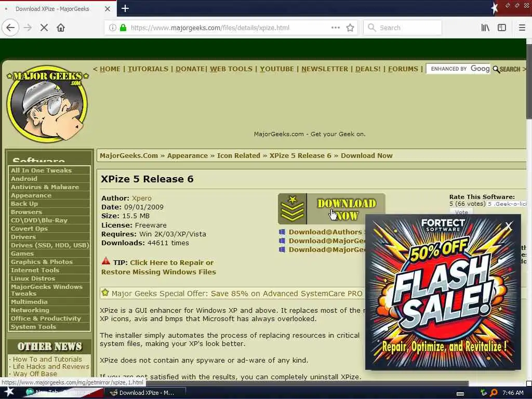The width and height of the screenshot is (532, 399).
Task: Open page actions three-dot menu
Action: (336, 28)
